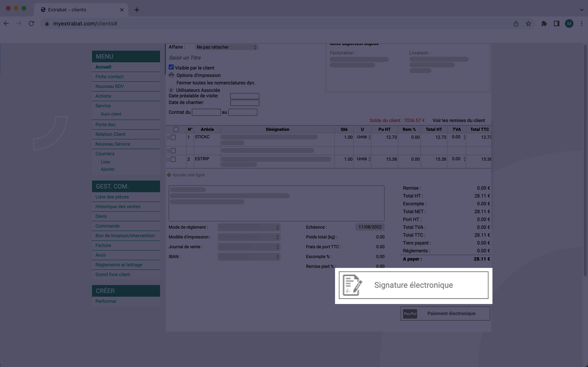The image size is (588, 367).
Task: Click the PayPal icon on the payment button
Action: 410,313
